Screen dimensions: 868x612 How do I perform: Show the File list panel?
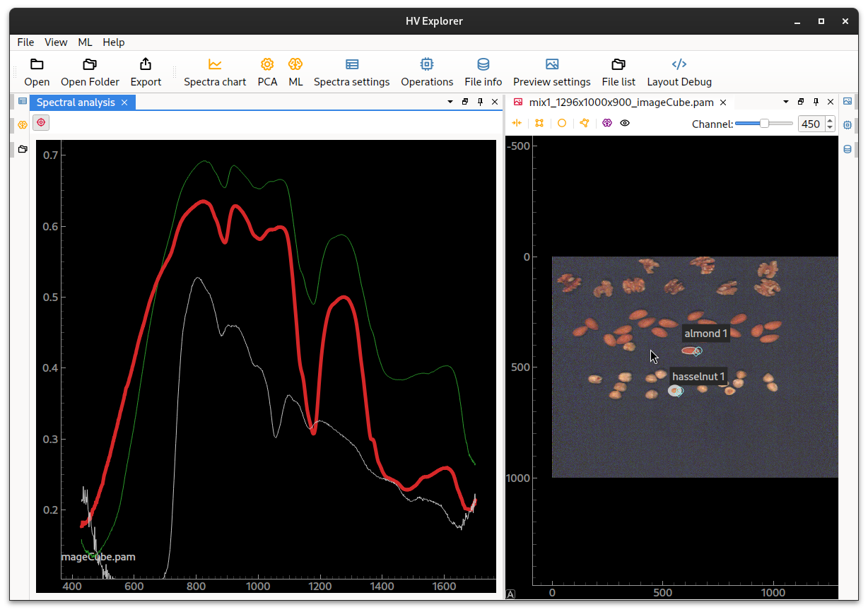[618, 73]
